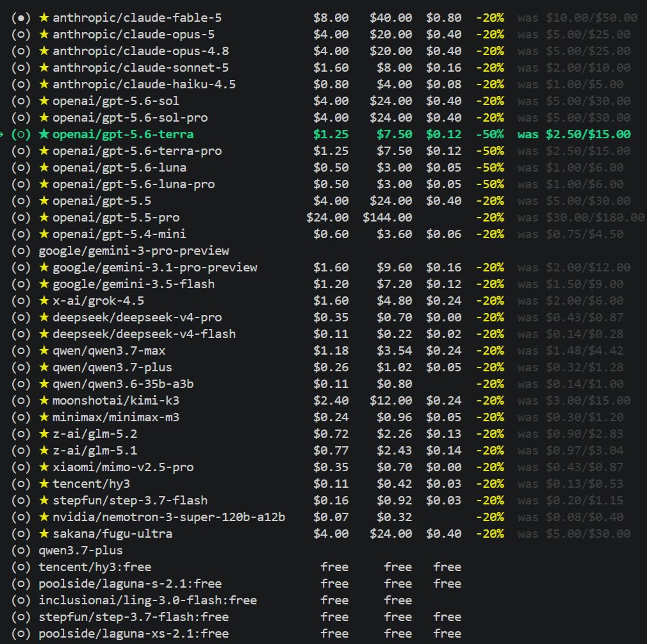The image size is (647, 644).
Task: Unstar openai/gpt-5.5-pro via its star
Action: [x=44, y=217]
